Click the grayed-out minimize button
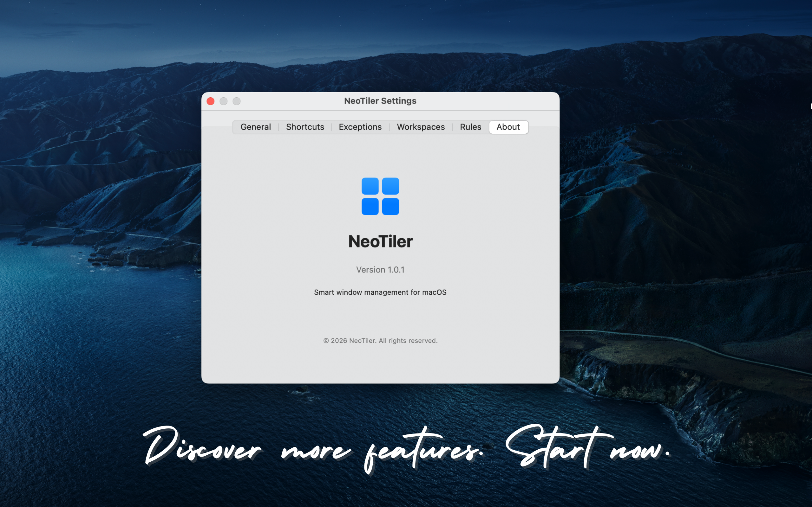Viewport: 812px width, 507px height. pos(224,101)
